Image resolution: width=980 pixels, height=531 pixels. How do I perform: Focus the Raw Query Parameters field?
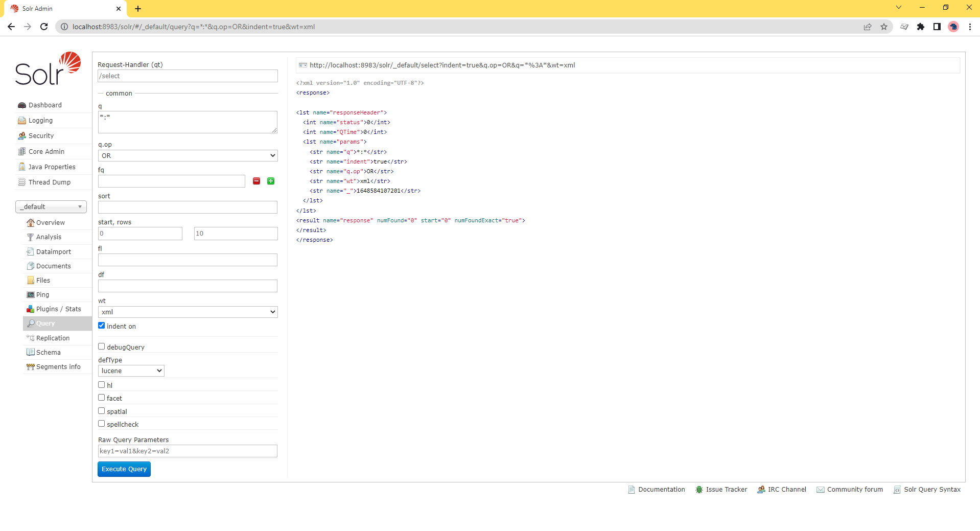point(188,451)
